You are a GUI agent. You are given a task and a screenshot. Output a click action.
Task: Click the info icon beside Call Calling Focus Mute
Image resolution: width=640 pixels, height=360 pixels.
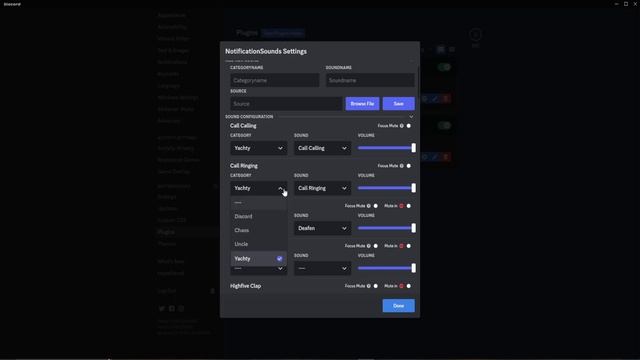tap(402, 126)
